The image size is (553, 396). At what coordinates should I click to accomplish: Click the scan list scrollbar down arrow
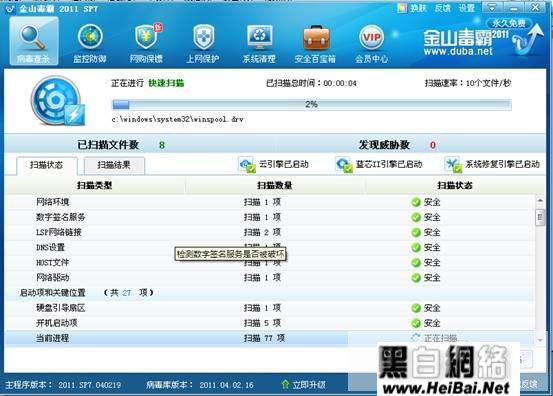point(540,340)
